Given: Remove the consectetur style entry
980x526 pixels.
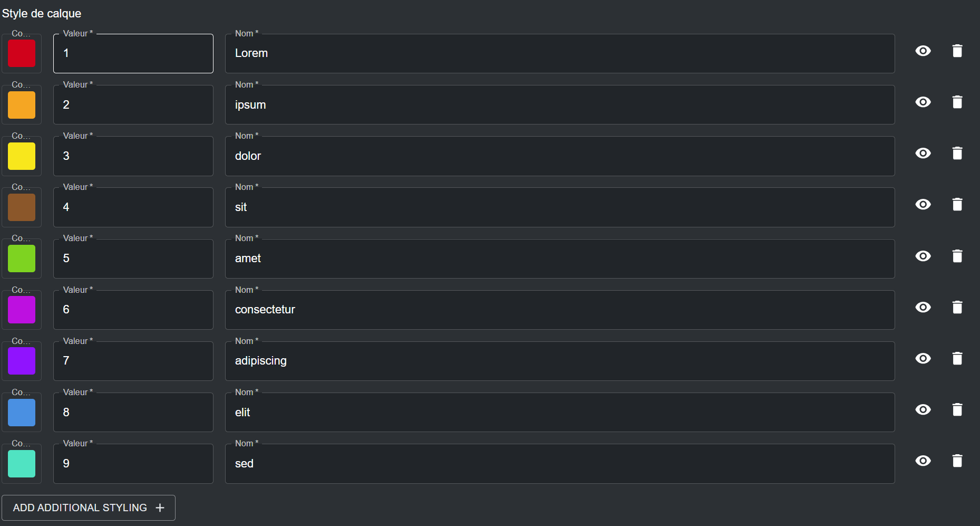Looking at the screenshot, I should click(x=957, y=308).
